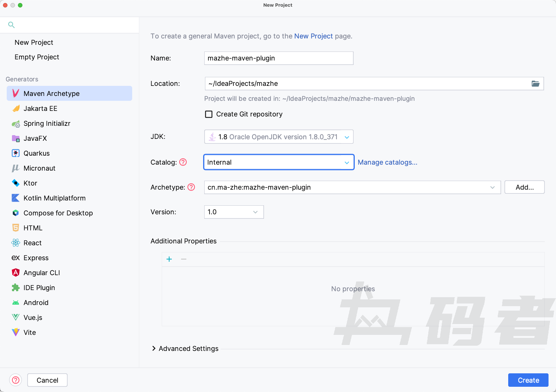556x392 pixels.
Task: Click the folder browse icon in Location field
Action: click(x=535, y=84)
